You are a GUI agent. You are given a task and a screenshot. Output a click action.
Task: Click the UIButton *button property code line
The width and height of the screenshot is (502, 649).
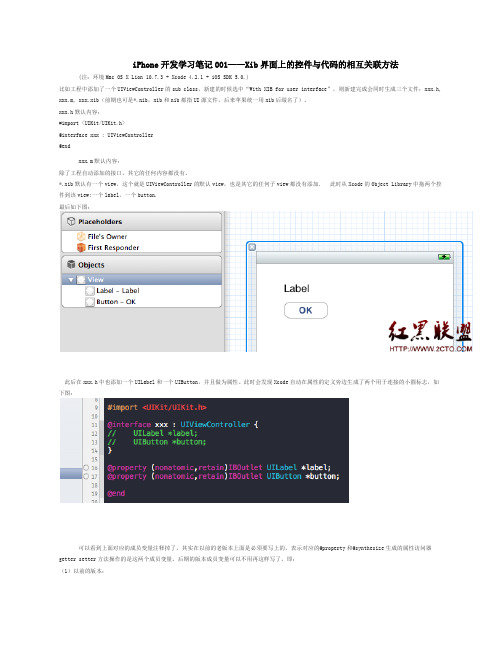tap(223, 476)
